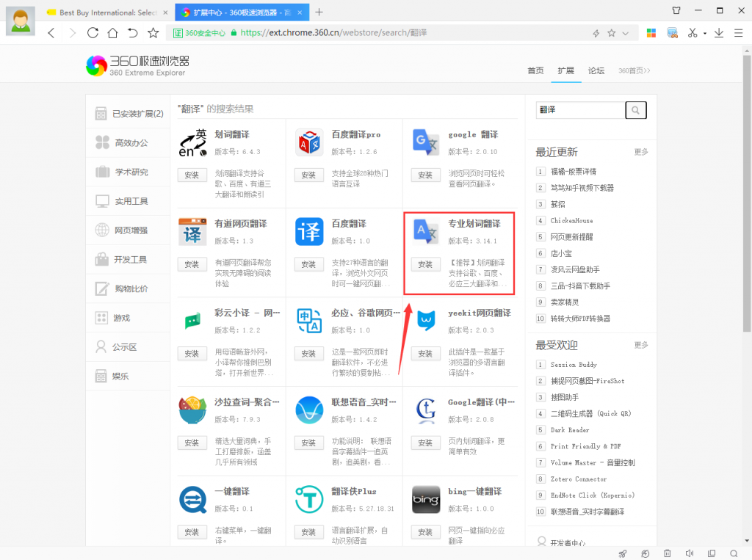This screenshot has height=560, width=752.
Task: Open the downloads icon in toolbar
Action: pos(719,32)
